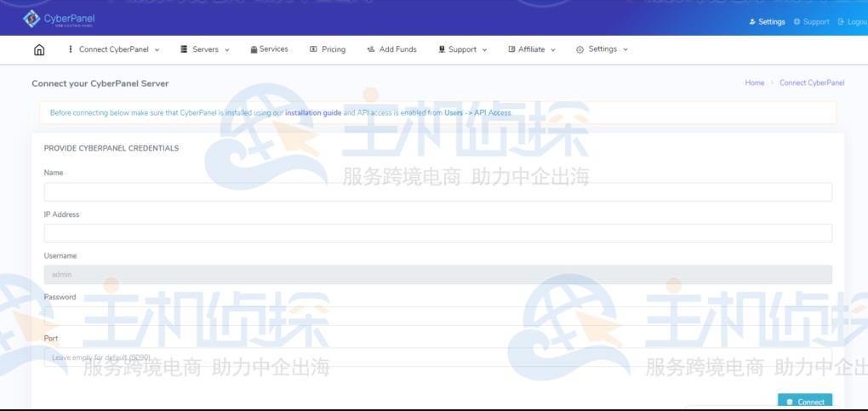Open Settings link in top header

772,22
